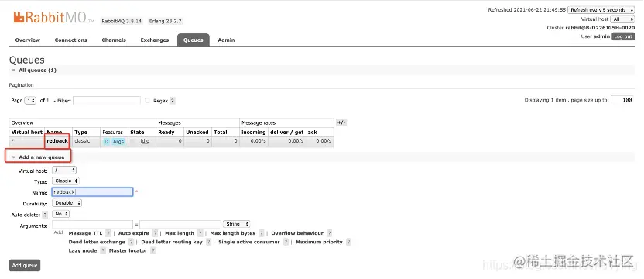Open help icon beside Auto delete

tap(46, 215)
